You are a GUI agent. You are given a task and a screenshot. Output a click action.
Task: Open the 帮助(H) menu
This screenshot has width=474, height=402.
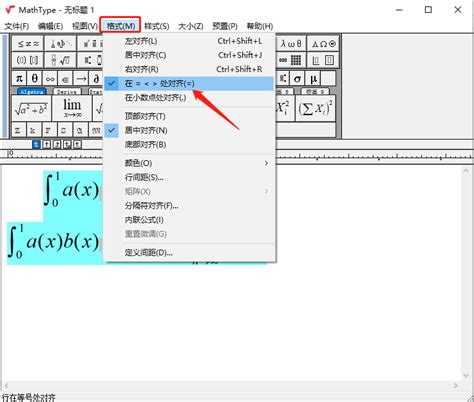(x=260, y=26)
